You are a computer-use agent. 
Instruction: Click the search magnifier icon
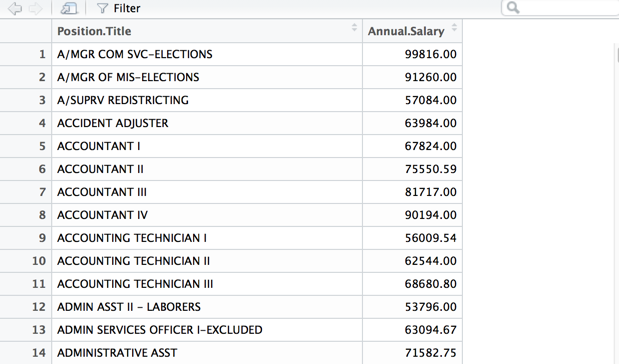[513, 8]
